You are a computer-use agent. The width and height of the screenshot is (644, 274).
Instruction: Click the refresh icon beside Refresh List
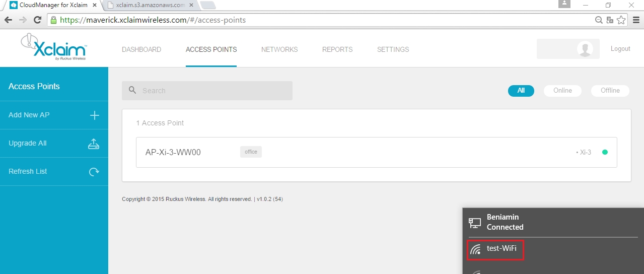click(94, 172)
